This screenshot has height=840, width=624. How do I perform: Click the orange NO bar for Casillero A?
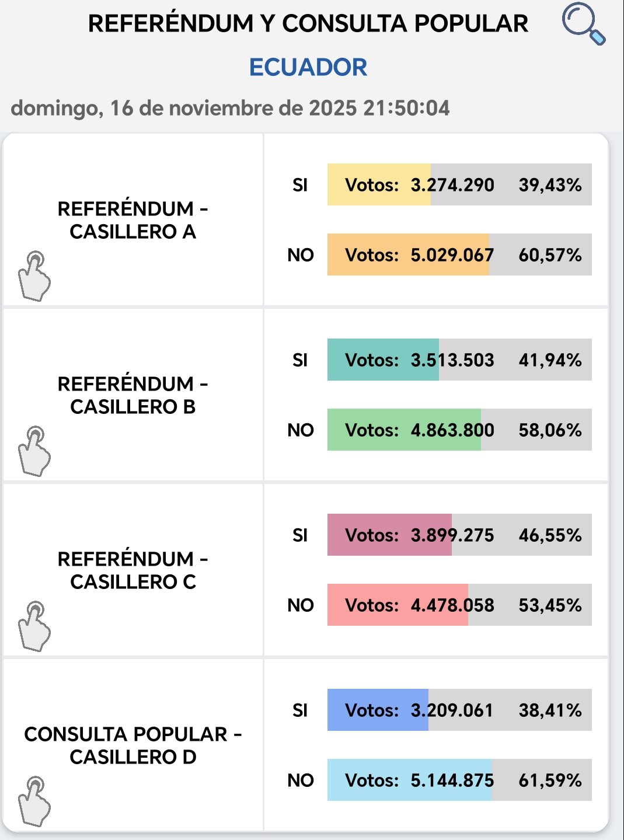[x=409, y=255]
